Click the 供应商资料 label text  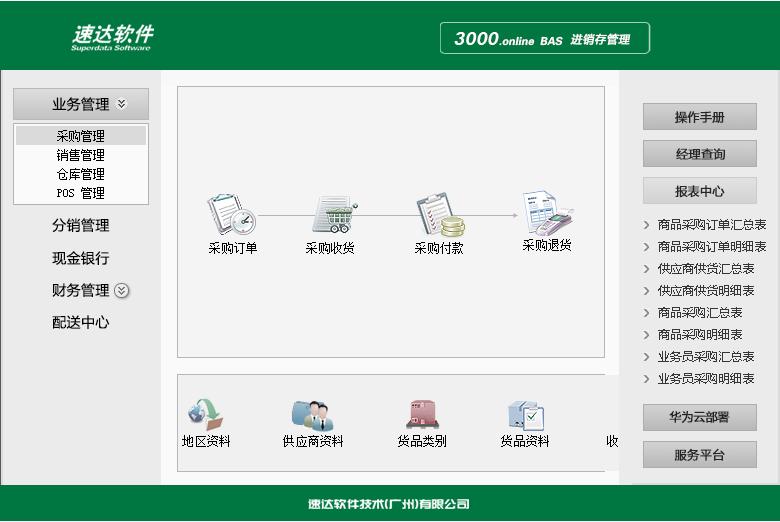click(x=313, y=441)
